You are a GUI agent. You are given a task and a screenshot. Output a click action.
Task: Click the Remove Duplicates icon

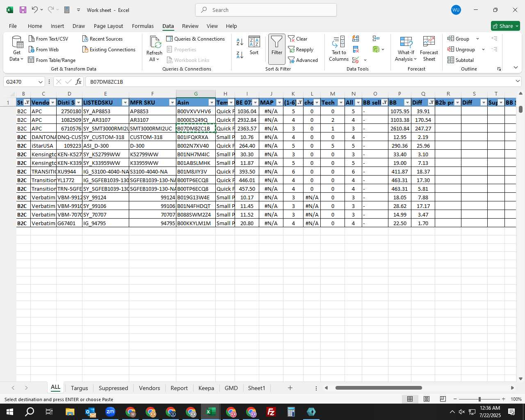point(356,49)
